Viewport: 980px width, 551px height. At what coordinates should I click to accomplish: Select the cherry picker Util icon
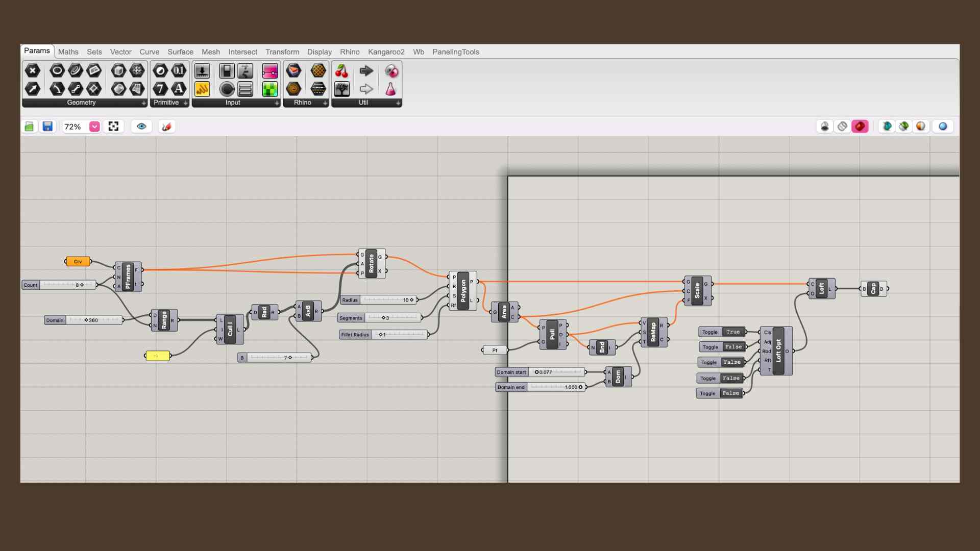point(341,71)
